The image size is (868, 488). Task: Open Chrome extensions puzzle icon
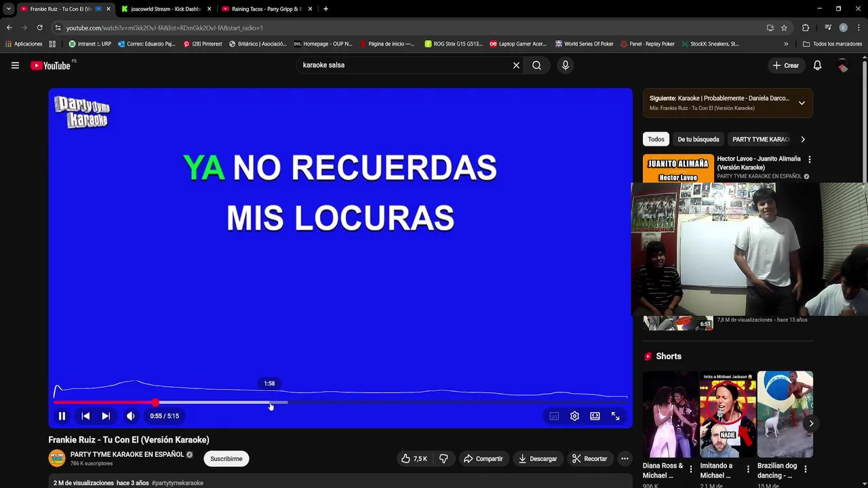(x=806, y=28)
